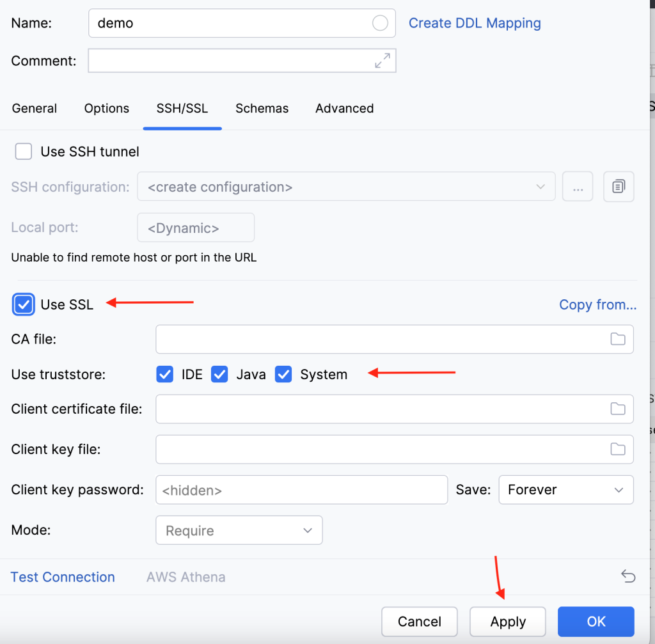Enable the Use SSH tunnel checkbox
Screen dimensions: 655x644
coord(23,152)
